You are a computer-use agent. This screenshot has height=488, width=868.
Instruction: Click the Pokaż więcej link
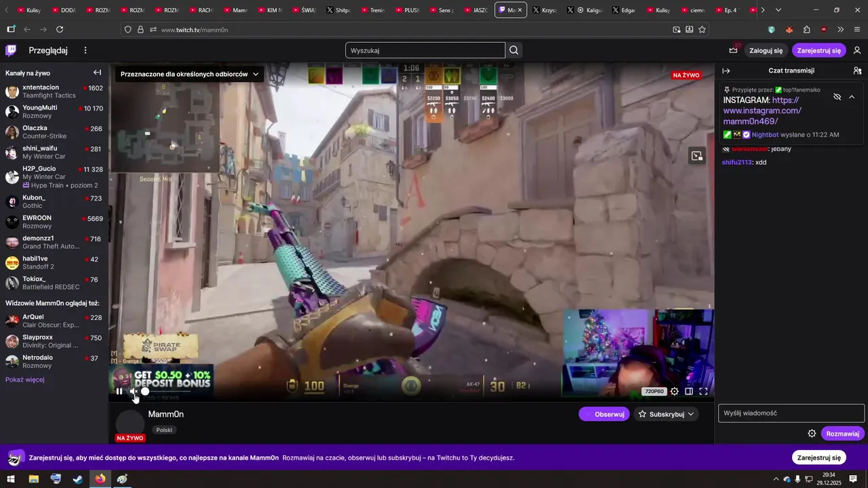coord(25,380)
